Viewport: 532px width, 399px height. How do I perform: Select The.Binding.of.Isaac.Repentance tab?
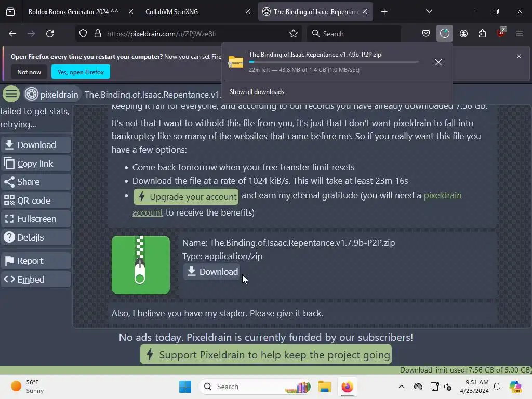(x=315, y=11)
